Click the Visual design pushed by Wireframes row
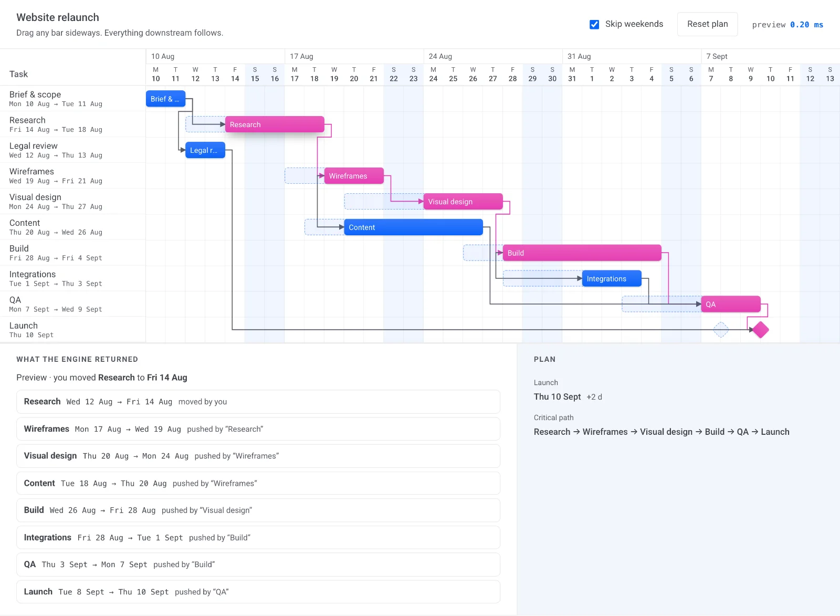Image resolution: width=840 pixels, height=616 pixels. tap(258, 456)
